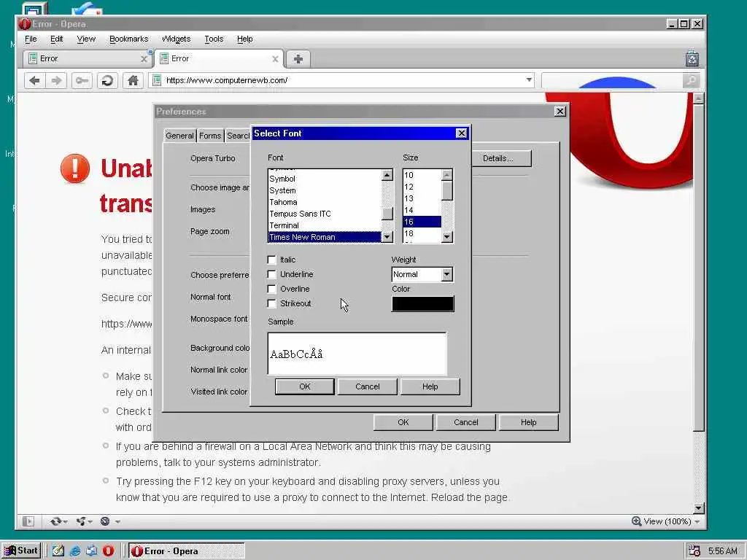The width and height of the screenshot is (747, 560).
Task: Launch Opera from the quick launch icon
Action: pyautogui.click(x=109, y=551)
